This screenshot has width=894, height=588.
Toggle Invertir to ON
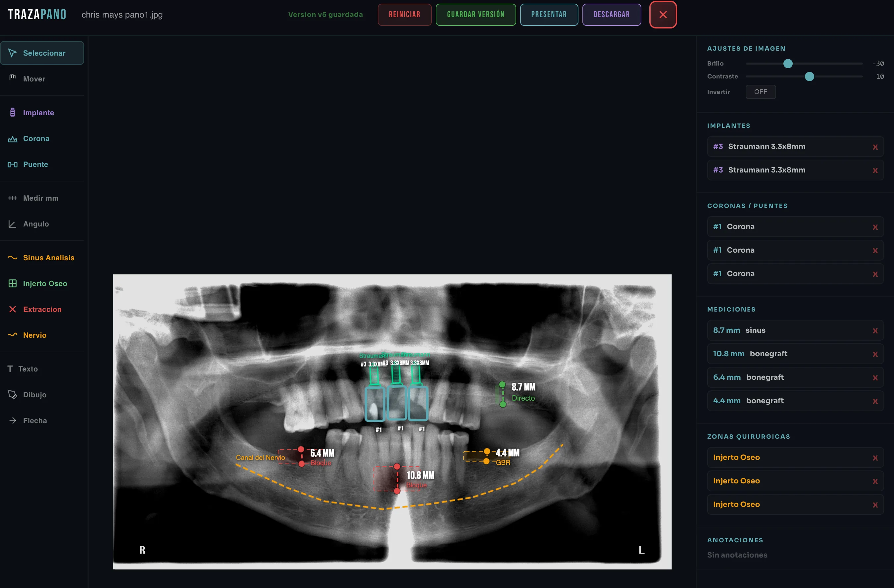[x=761, y=92]
